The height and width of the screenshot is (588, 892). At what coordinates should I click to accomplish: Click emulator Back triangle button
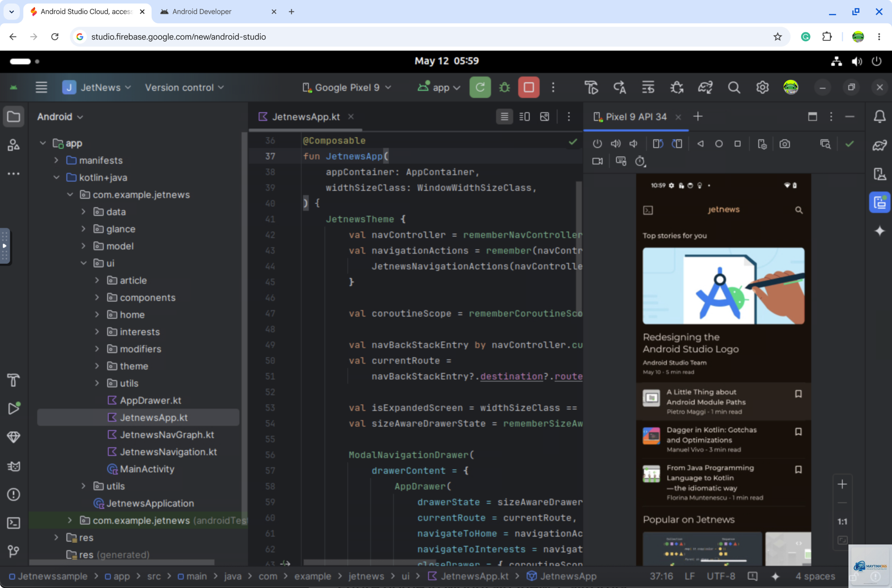(x=700, y=144)
